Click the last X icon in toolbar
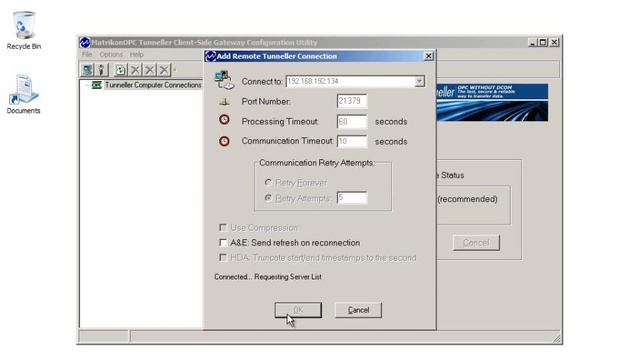This screenshot has height=360, width=640. (164, 70)
